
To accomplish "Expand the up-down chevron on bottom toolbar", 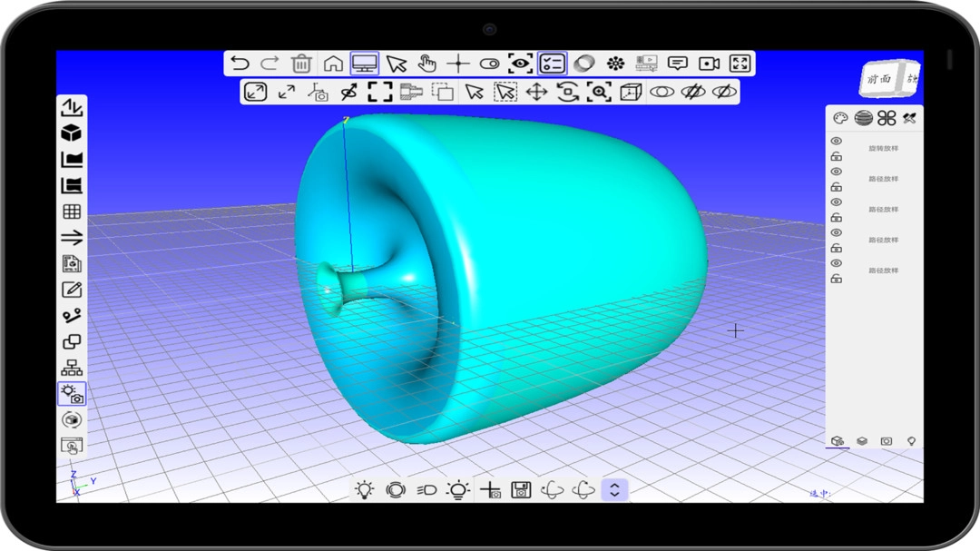I will point(614,490).
